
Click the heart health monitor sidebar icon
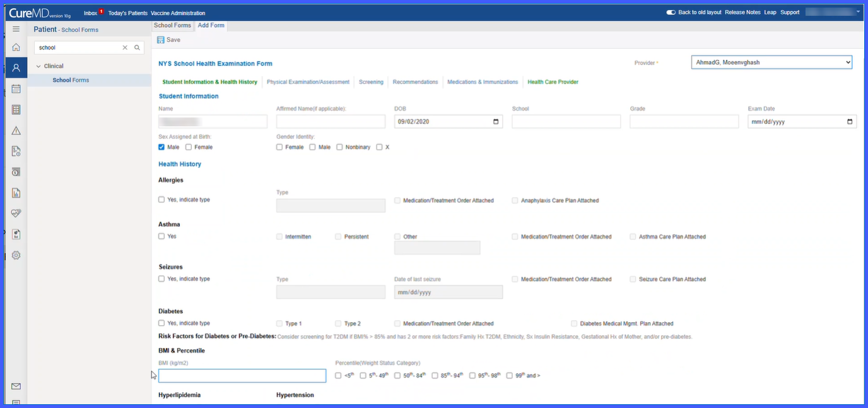click(16, 213)
